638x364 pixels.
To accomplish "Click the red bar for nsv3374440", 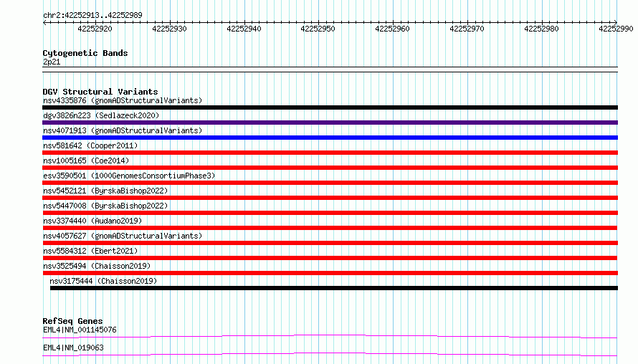I will (330, 228).
